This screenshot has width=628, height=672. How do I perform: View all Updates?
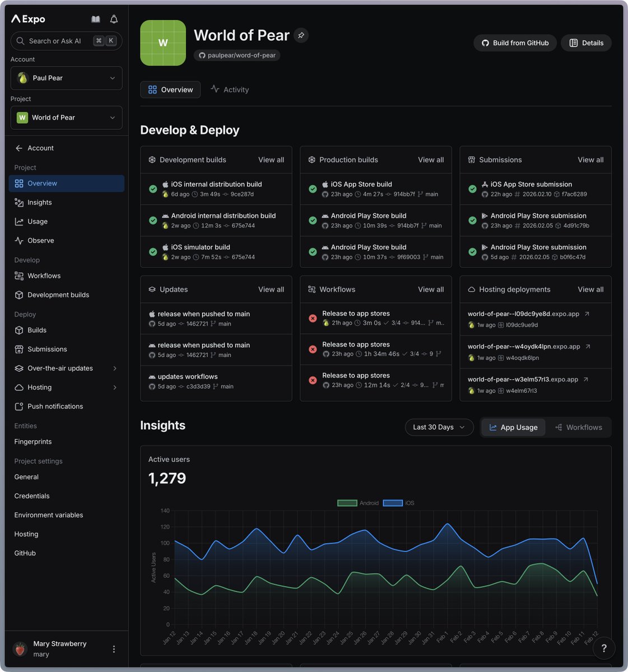point(271,290)
